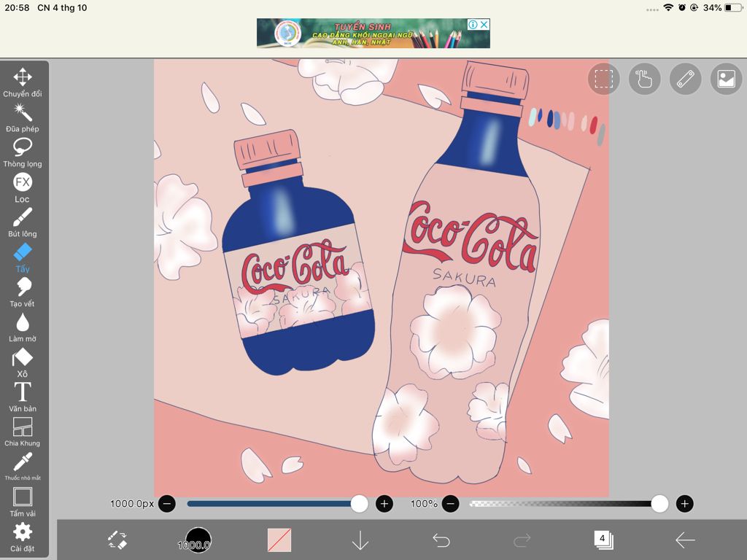Tap the down arrow hide toolbar button
Screen dimensions: 747x560
pyautogui.click(x=360, y=540)
